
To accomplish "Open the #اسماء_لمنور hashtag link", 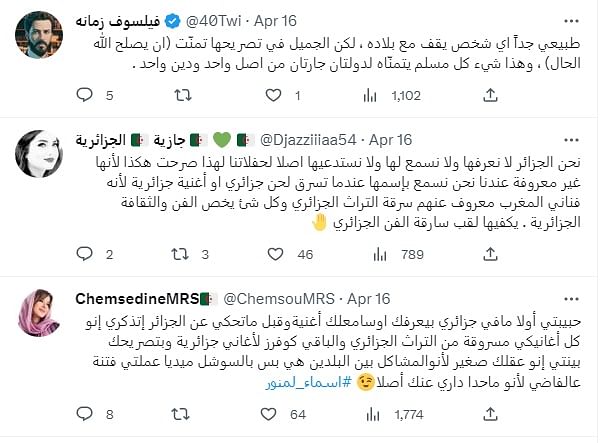I will 309,382.
